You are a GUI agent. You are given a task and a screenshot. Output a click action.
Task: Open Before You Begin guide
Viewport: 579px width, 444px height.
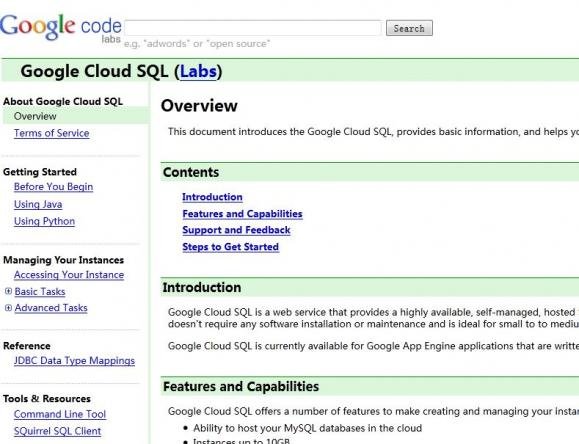coord(54,187)
